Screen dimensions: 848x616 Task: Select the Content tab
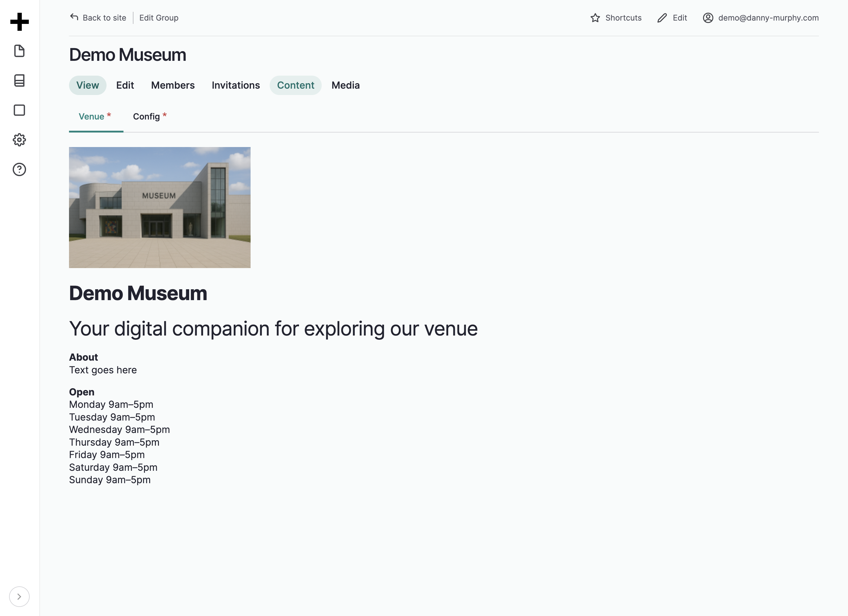point(296,85)
